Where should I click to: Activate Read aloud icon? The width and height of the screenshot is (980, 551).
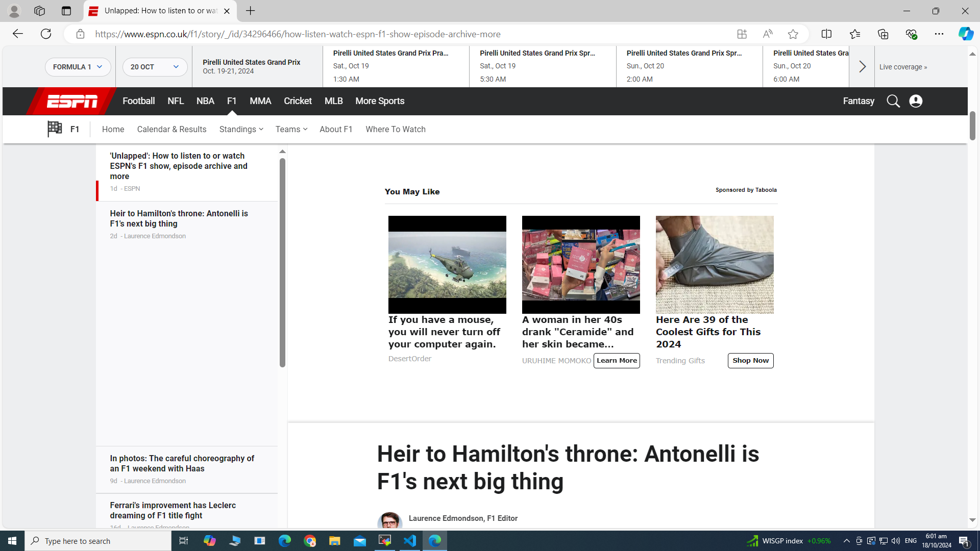tap(767, 34)
